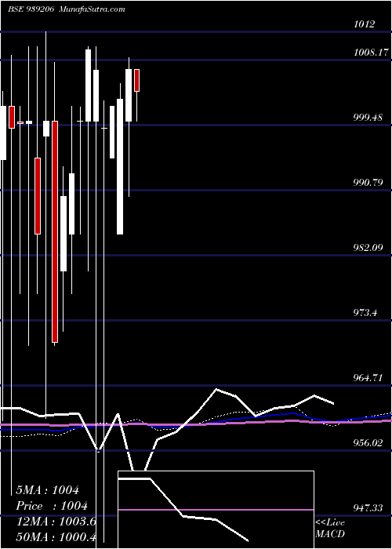Image resolution: width=392 pixels, height=549 pixels.
Task: Click the BSE 989206 MunafaSutra.com title
Action: coord(67,9)
